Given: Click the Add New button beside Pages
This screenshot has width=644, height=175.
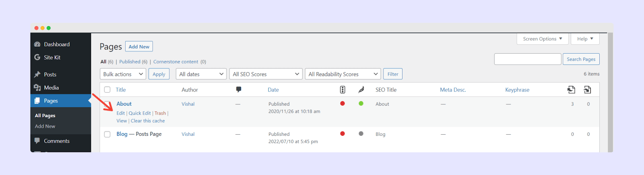Looking at the screenshot, I should pyautogui.click(x=139, y=46).
